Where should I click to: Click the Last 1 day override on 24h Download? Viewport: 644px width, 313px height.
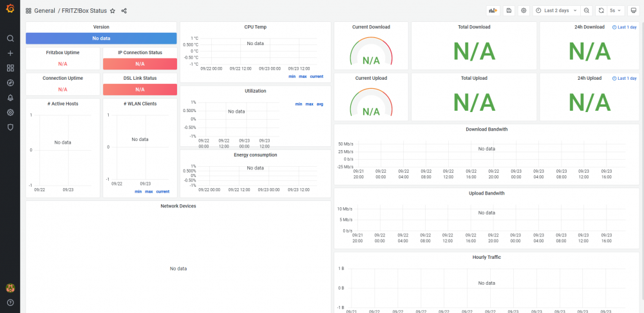[624, 27]
